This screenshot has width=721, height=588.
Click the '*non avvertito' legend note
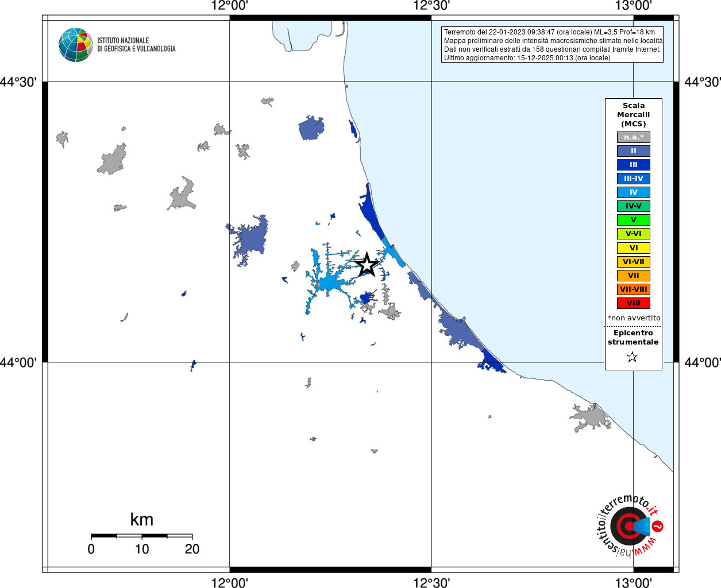tap(634, 318)
